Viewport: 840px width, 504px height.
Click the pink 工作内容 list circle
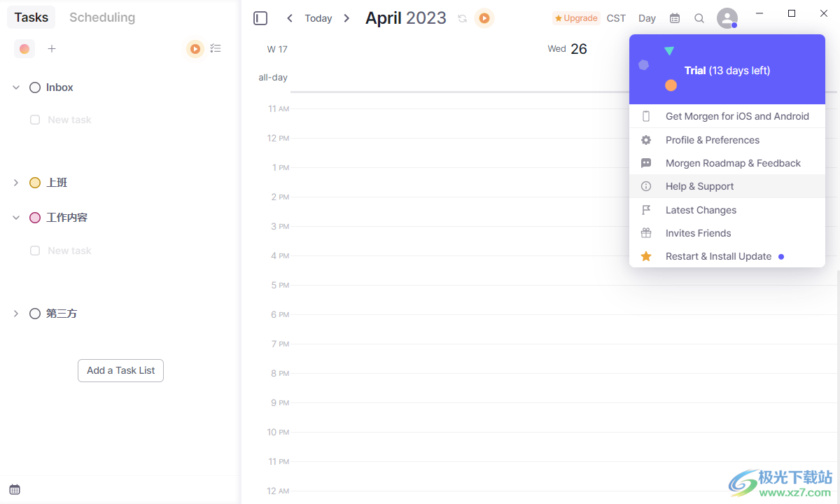coord(35,218)
